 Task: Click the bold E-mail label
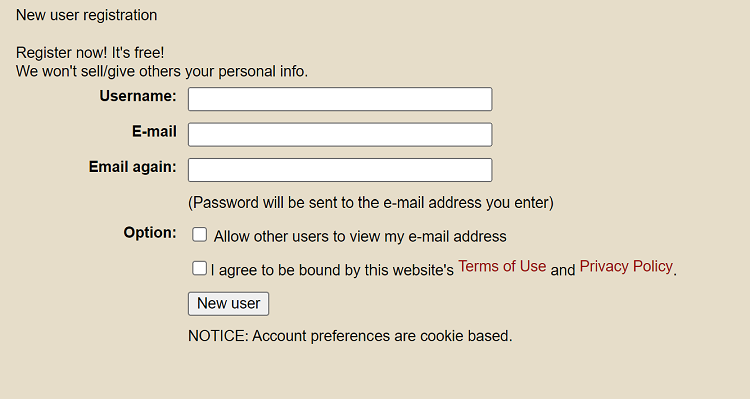tap(154, 132)
